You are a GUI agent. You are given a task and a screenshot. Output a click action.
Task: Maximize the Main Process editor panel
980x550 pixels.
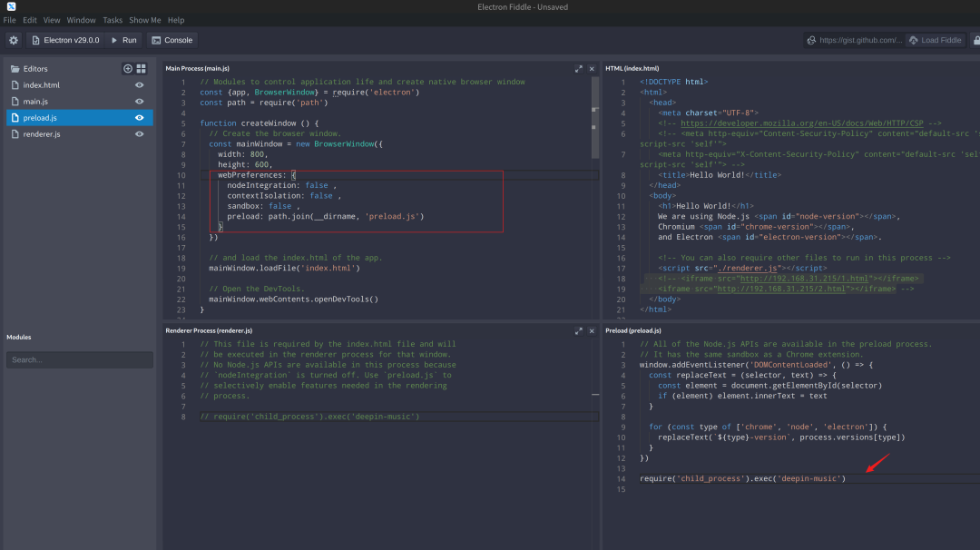point(579,69)
